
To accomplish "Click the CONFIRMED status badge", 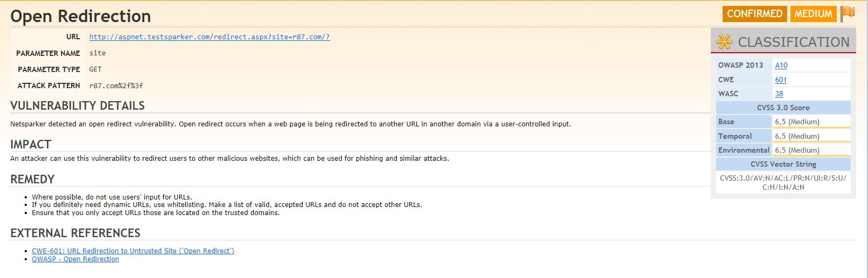I will pyautogui.click(x=754, y=14).
